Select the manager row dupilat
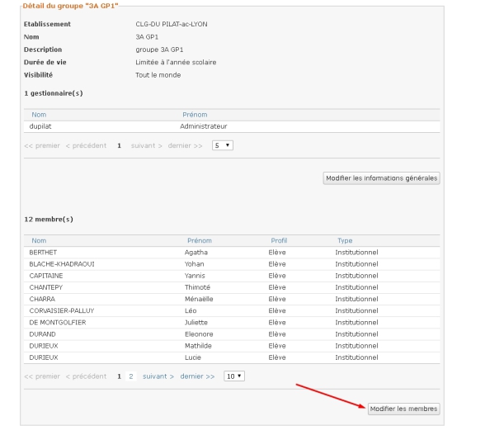The height and width of the screenshot is (440, 504). (232, 126)
